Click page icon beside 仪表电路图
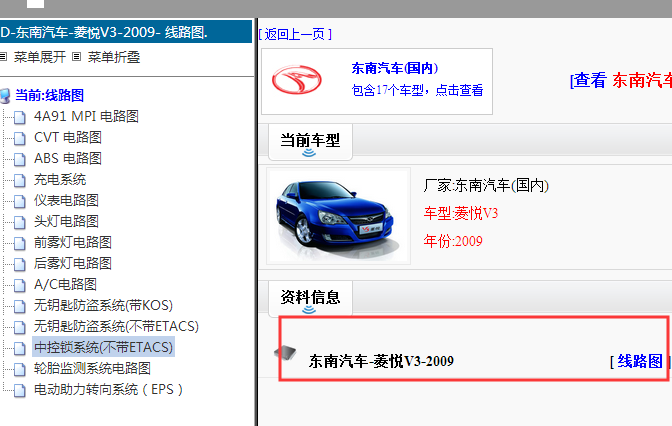This screenshot has width=672, height=426. (x=20, y=201)
